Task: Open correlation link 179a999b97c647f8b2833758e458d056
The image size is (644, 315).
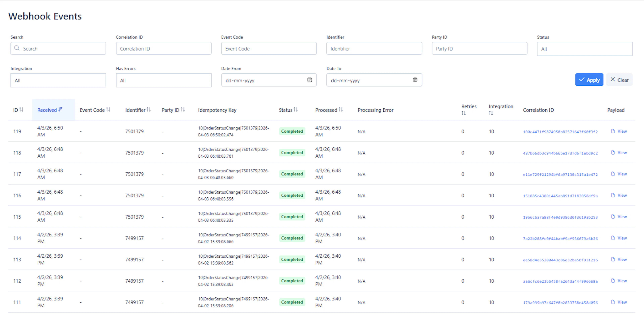Action: point(560,303)
